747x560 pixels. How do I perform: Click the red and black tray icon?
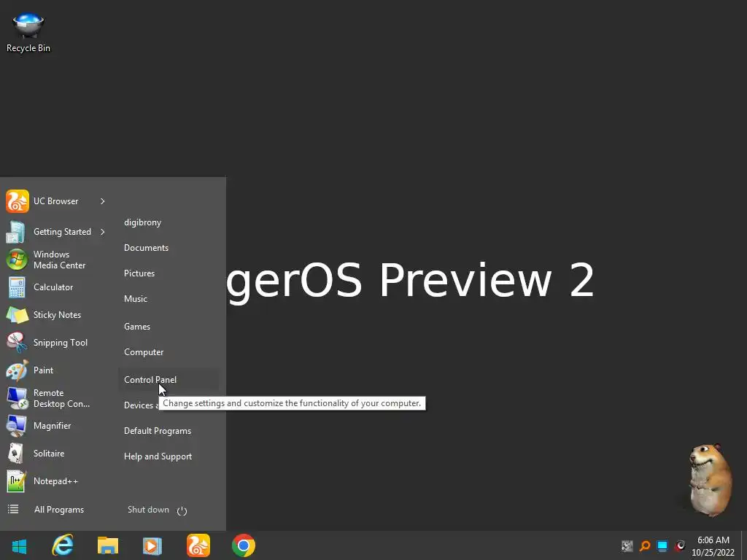(x=680, y=545)
